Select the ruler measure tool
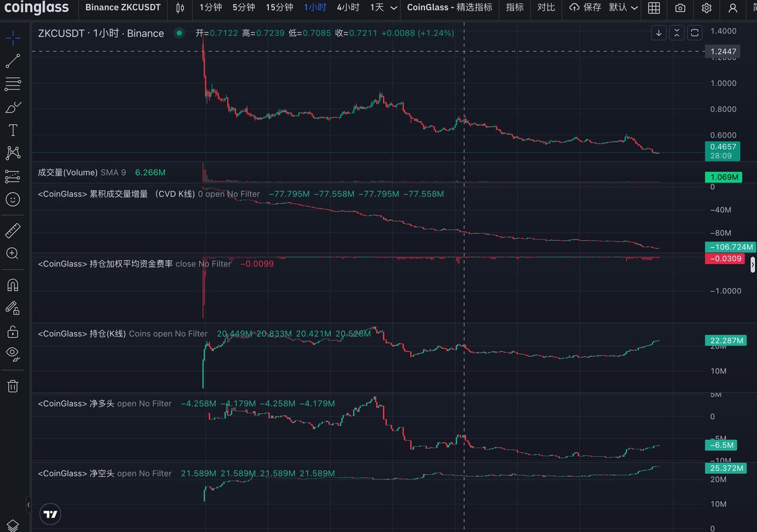Screen dimensions: 757x532 point(13,230)
